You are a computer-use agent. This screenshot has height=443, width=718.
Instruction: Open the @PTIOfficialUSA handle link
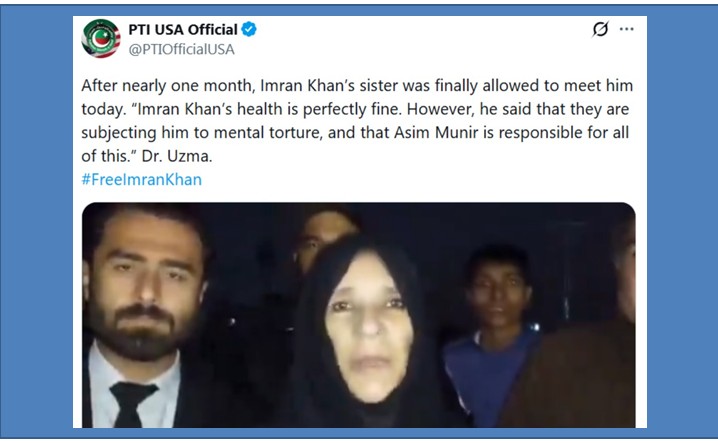coord(181,49)
